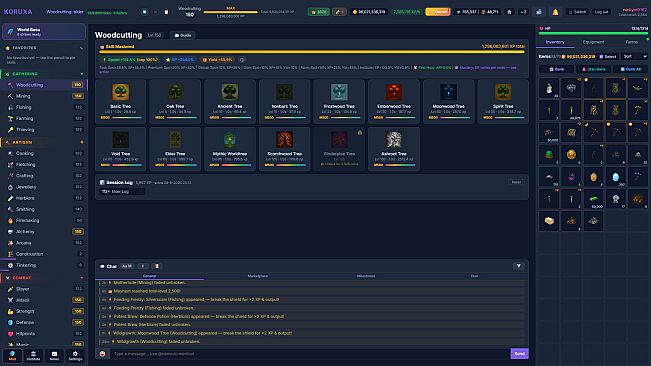Choose the Frostwood Tree
Viewport: 651px width, 366px height.
click(x=339, y=102)
